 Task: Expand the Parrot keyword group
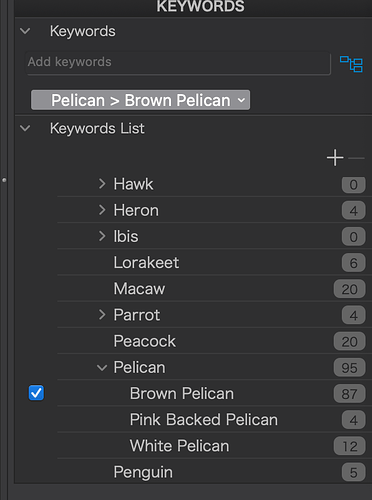pos(102,315)
